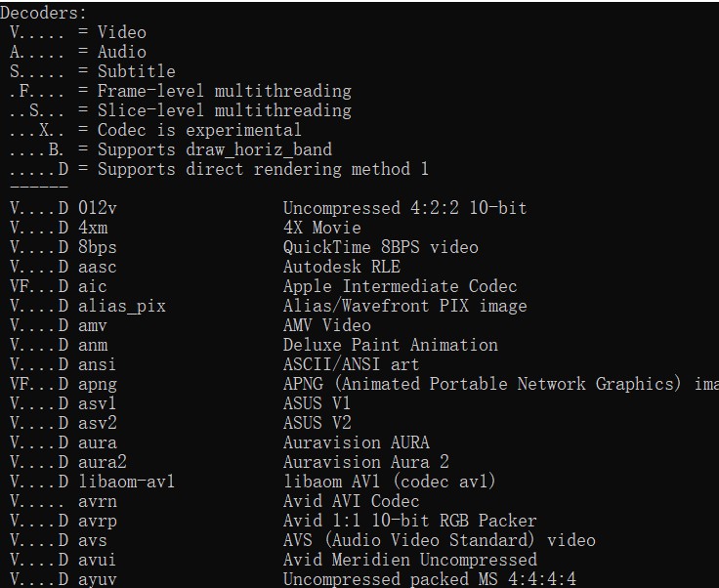Click the "Supports draw_horiz_band" legend text

(214, 149)
